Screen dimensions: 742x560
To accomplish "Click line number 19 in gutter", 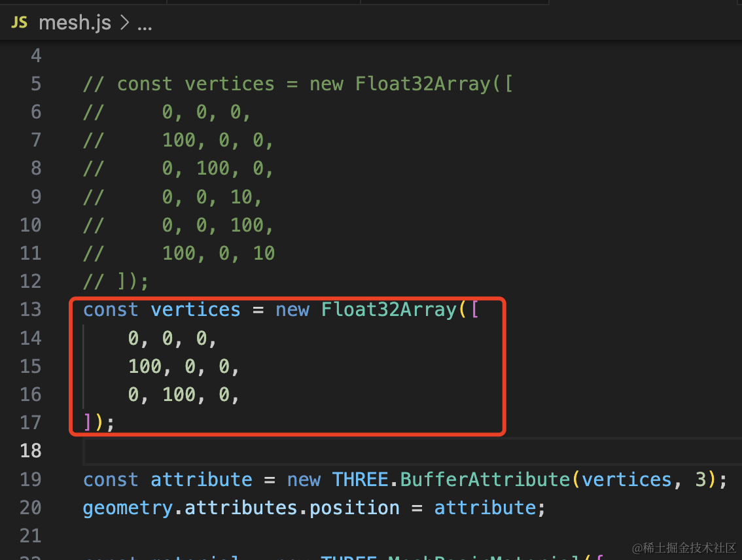I will [x=31, y=479].
